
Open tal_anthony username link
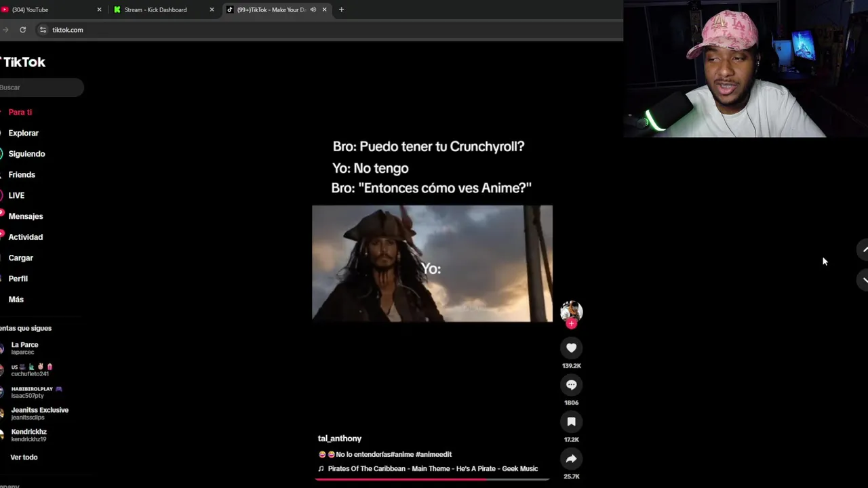pos(340,439)
